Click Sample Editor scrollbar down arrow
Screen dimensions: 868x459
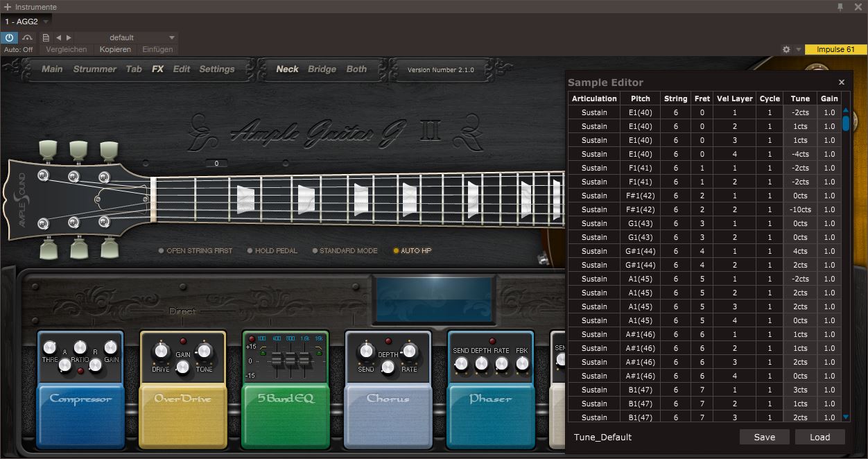point(846,417)
